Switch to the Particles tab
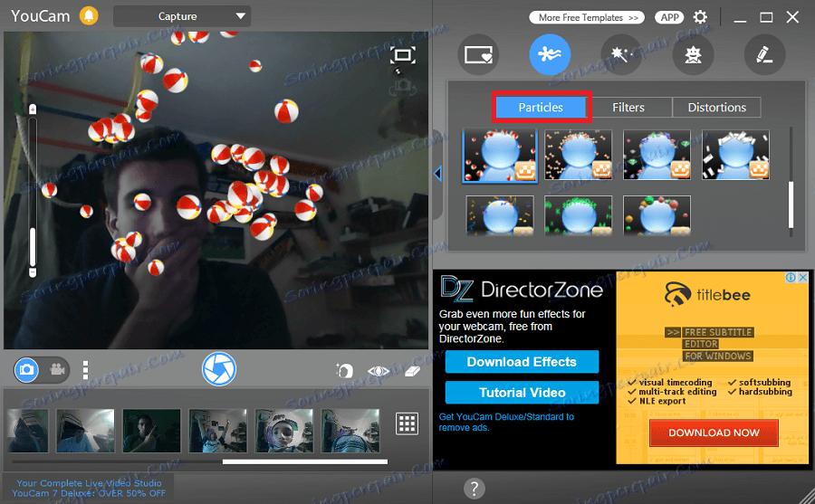The image size is (815, 504). pyautogui.click(x=541, y=108)
